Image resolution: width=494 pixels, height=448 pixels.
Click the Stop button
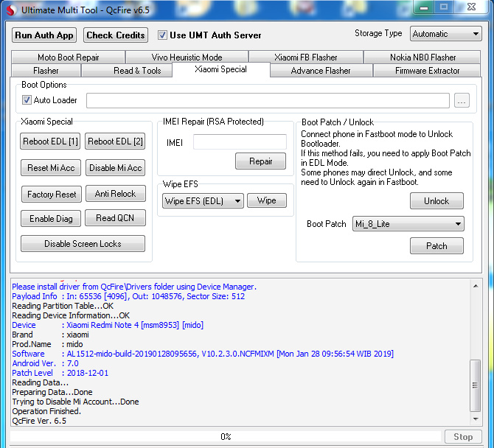[463, 437]
